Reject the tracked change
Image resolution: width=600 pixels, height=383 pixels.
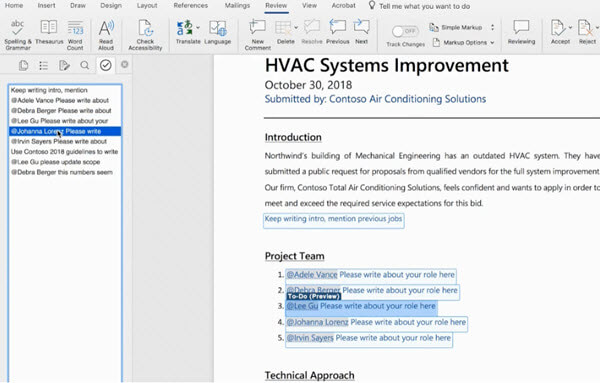point(587,32)
